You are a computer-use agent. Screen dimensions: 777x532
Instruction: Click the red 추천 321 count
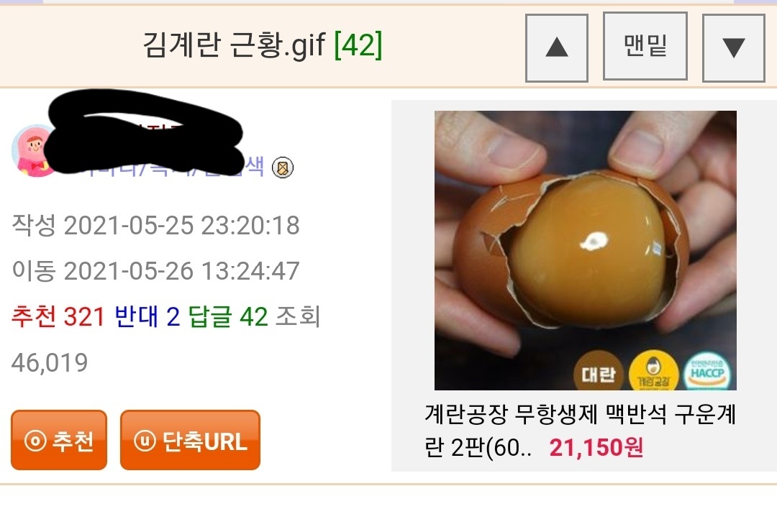[x=58, y=316]
